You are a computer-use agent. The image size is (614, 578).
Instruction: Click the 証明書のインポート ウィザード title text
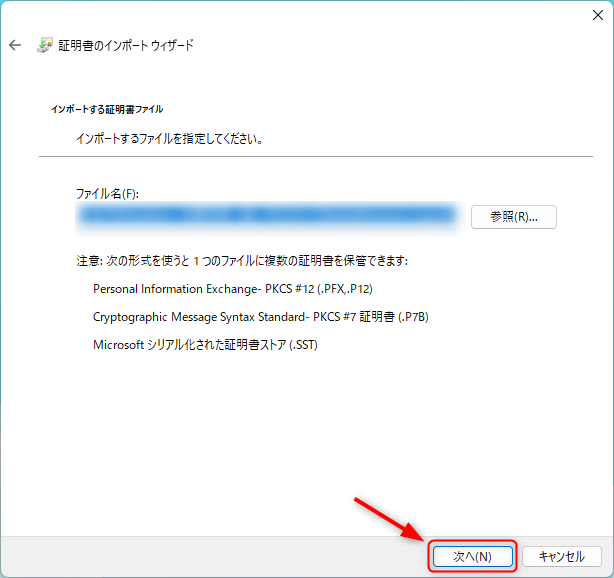point(127,45)
